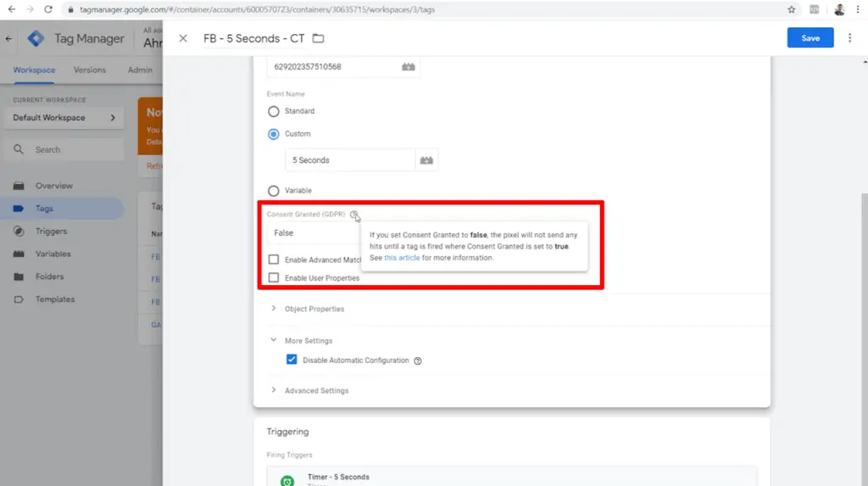Select the Standard event radio button
The height and width of the screenshot is (486, 868).
click(x=274, y=111)
